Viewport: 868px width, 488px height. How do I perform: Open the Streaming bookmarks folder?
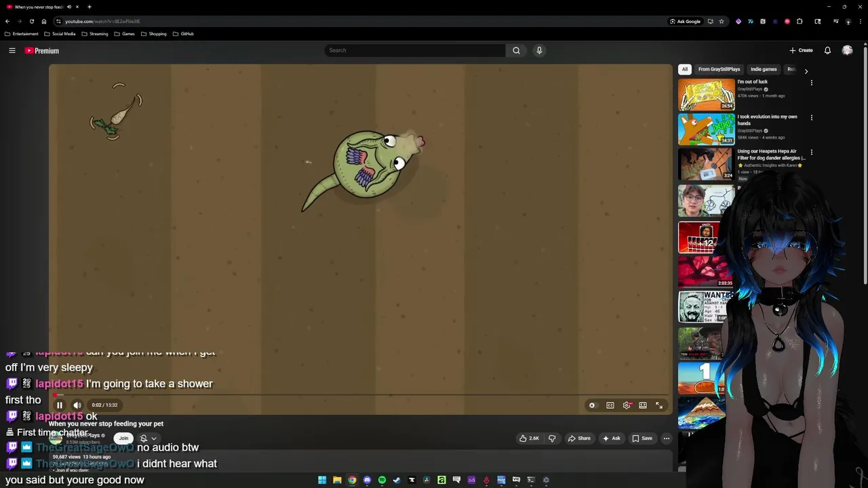pos(95,34)
